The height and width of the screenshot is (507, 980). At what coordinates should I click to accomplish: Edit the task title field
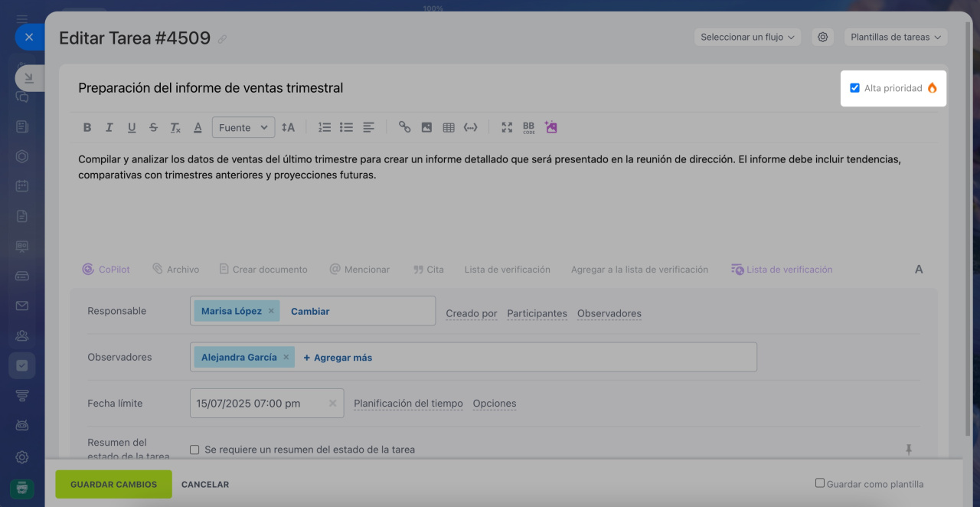pos(452,88)
